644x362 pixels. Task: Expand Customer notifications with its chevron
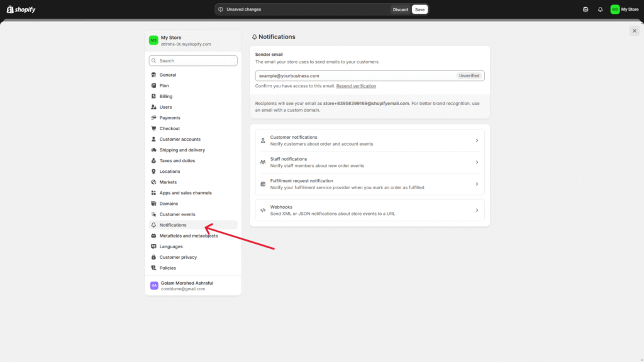(x=477, y=141)
